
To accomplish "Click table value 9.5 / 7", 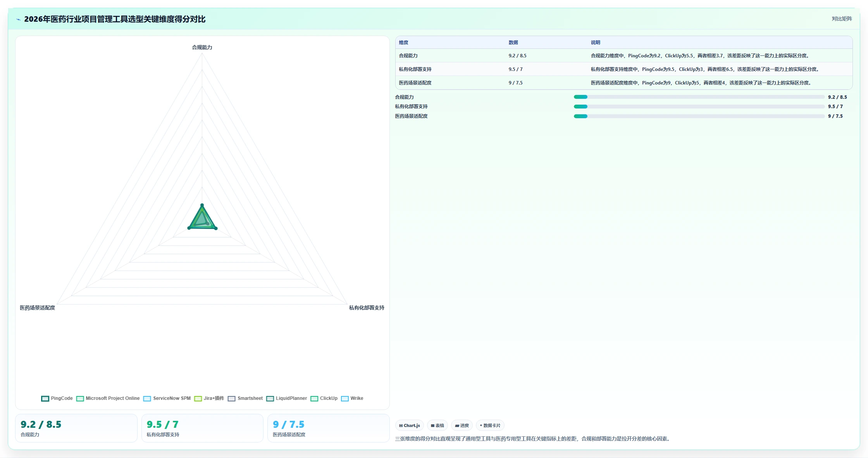I will point(515,69).
